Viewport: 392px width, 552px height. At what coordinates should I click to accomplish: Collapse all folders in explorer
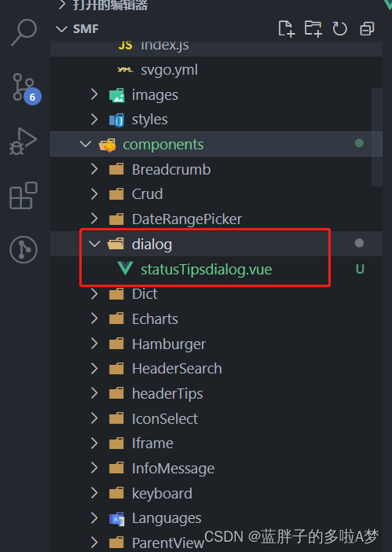[x=367, y=29]
